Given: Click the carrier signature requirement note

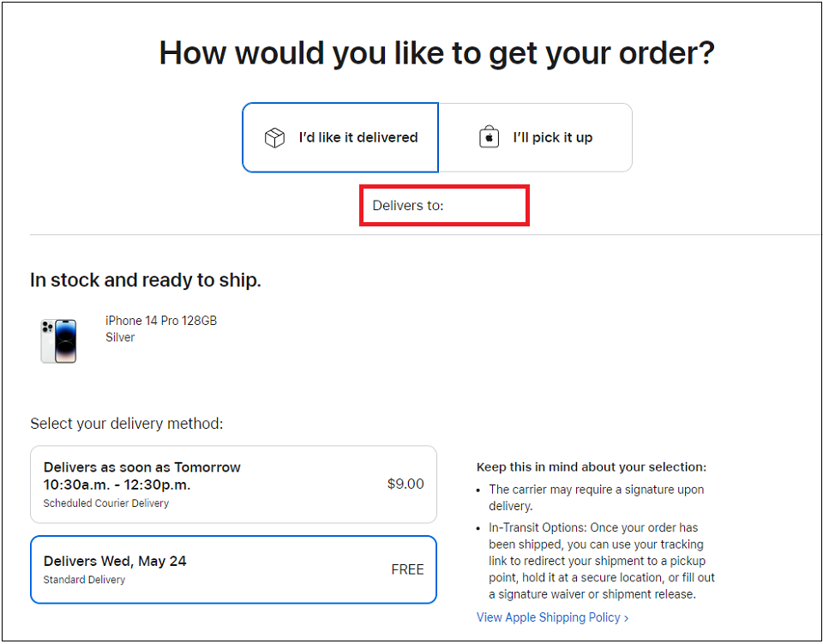Looking at the screenshot, I should tap(596, 497).
